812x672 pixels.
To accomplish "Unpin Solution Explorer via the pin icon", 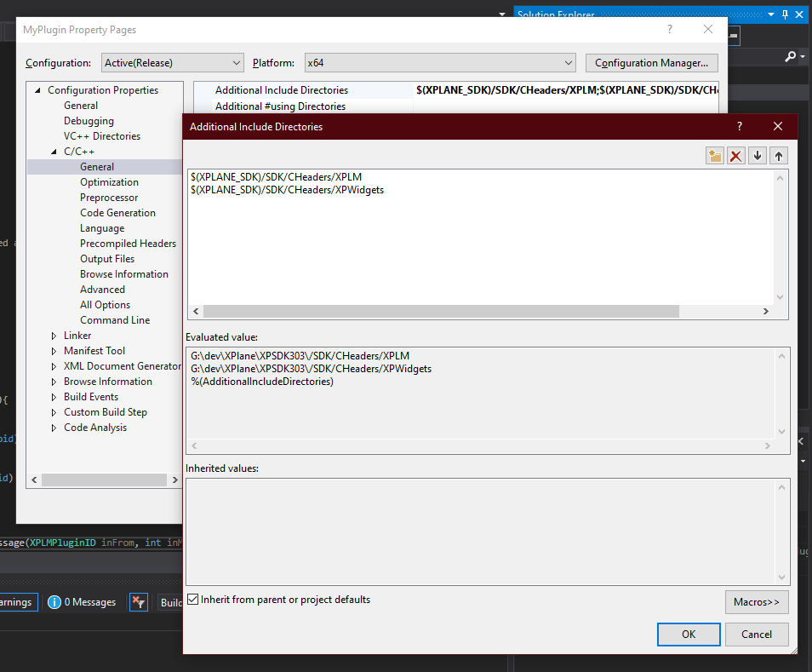I will click(784, 14).
